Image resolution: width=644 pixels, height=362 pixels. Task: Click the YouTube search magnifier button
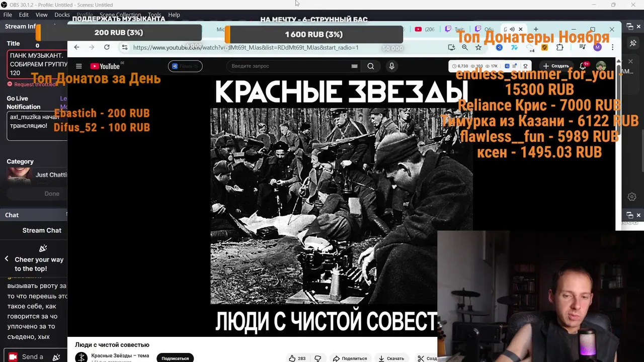tap(371, 66)
